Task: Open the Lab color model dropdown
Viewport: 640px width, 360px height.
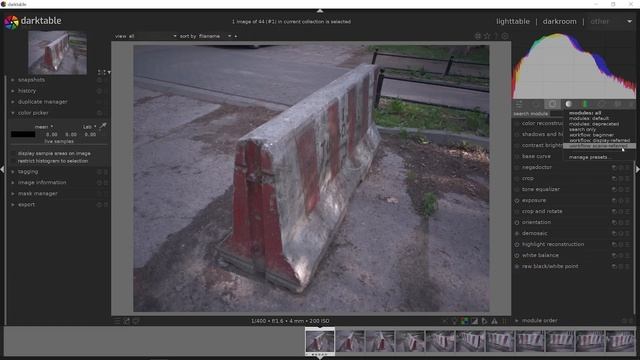Action: (89, 127)
